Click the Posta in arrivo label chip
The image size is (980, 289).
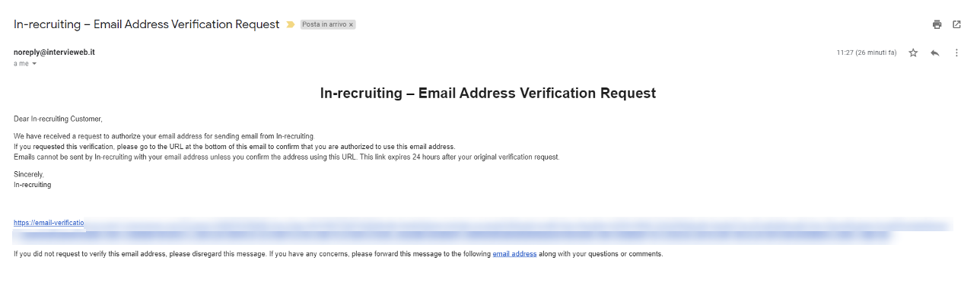(324, 24)
